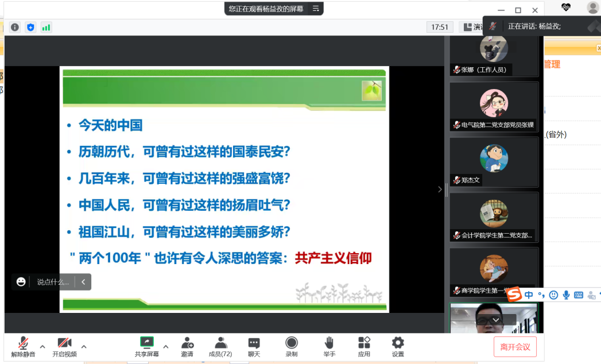601x364 pixels.
Task: Raise hand using 举手 icon
Action: click(x=329, y=347)
